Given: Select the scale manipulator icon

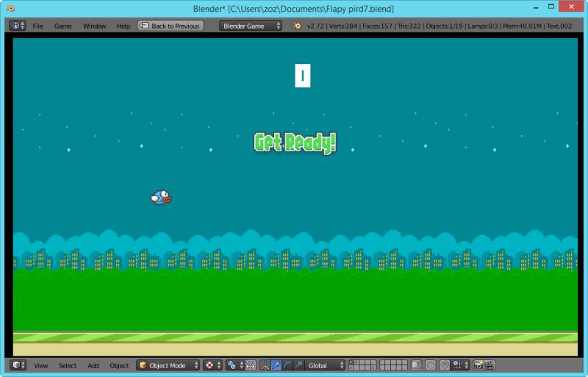Looking at the screenshot, I should (298, 365).
